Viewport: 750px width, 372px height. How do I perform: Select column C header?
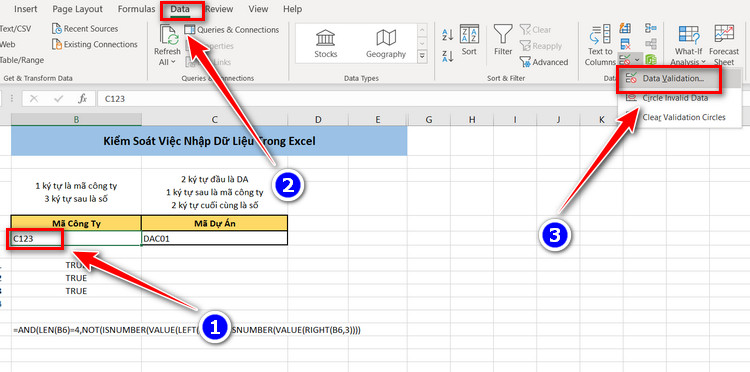[x=215, y=120]
